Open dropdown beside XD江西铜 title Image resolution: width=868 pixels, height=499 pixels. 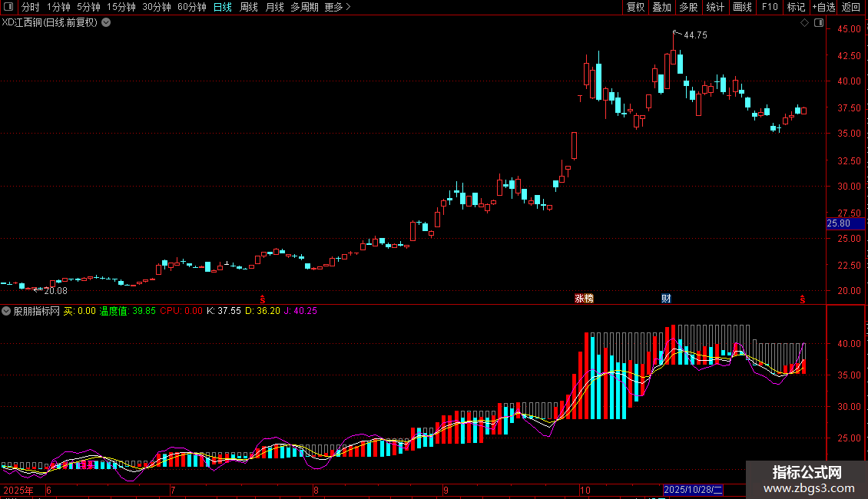pos(106,23)
